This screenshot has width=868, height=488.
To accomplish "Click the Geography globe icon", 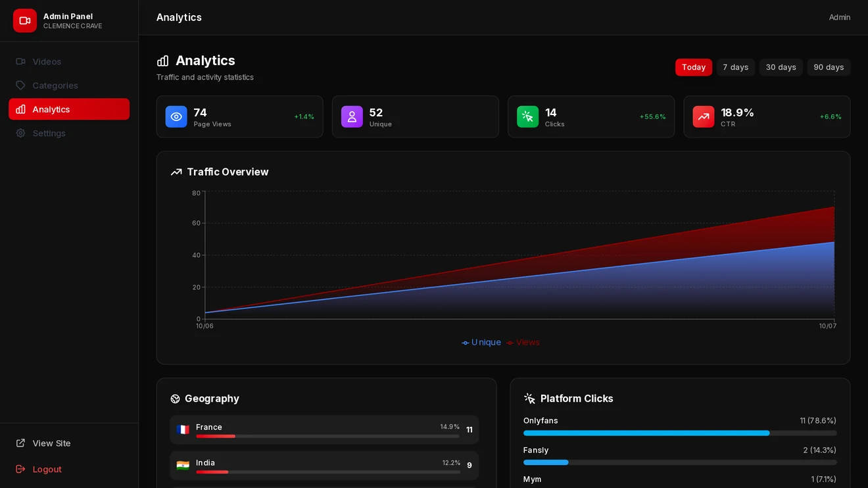I will pyautogui.click(x=175, y=399).
